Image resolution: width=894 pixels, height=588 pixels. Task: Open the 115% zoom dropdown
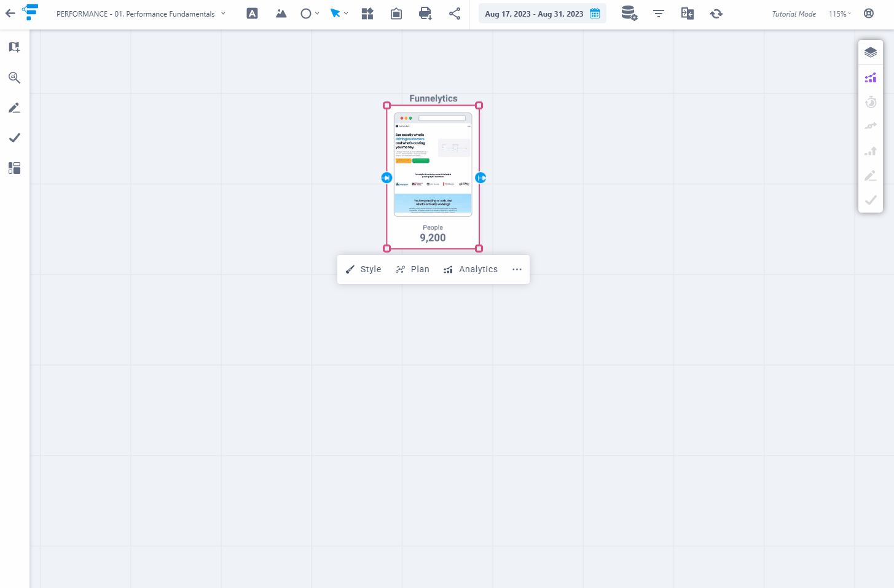point(840,14)
